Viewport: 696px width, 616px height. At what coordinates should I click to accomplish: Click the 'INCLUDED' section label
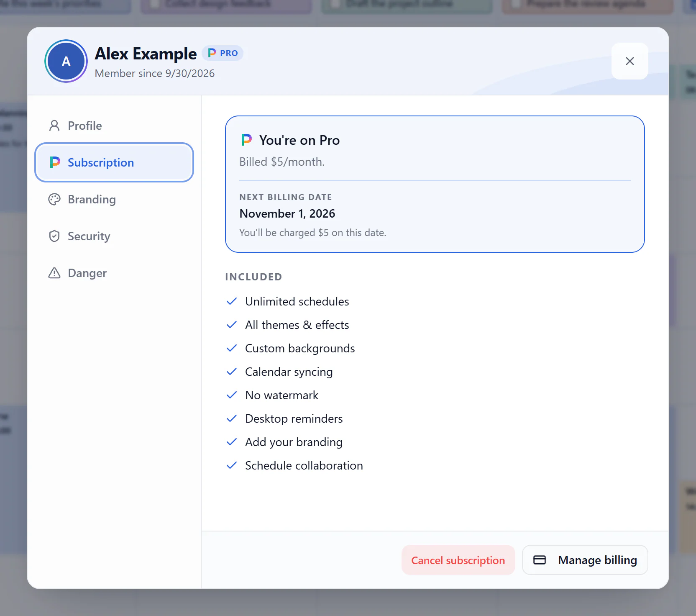[x=253, y=277]
